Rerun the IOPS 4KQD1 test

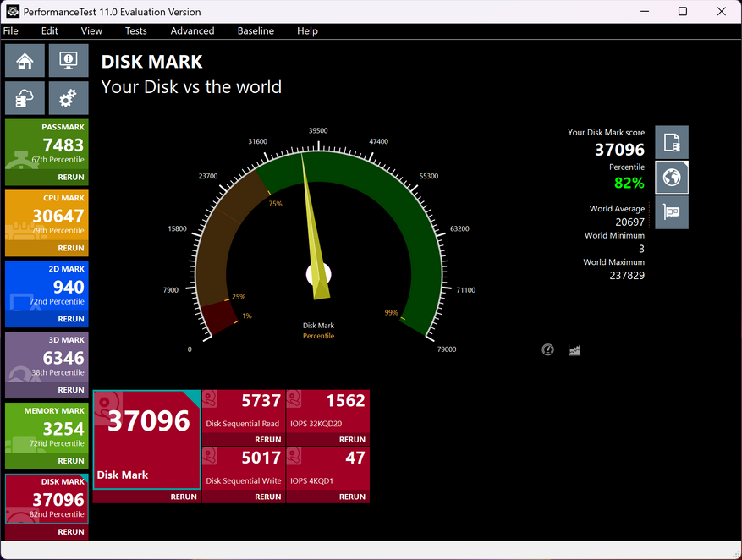352,497
